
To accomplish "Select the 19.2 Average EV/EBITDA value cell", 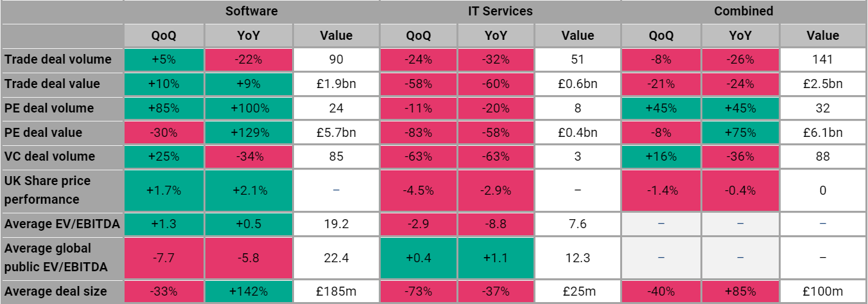I will (336, 224).
